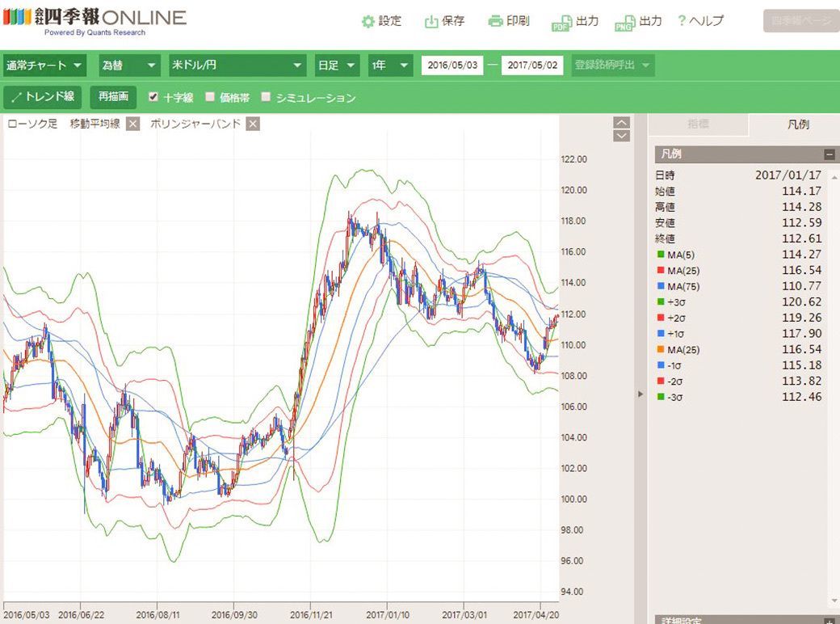Enable the シミュレーション checkbox
This screenshot has width=840, height=624.
[x=266, y=96]
